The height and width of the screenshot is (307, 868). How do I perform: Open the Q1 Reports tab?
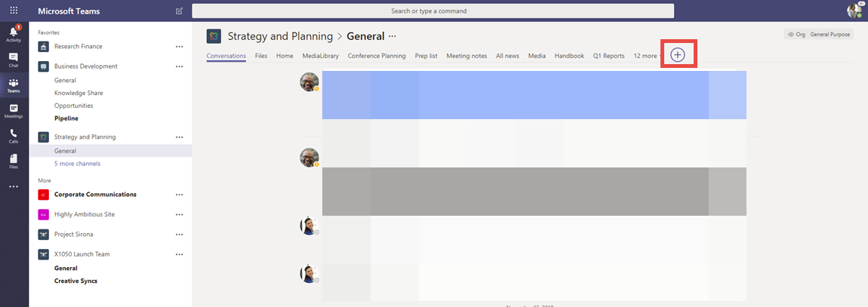pos(608,56)
